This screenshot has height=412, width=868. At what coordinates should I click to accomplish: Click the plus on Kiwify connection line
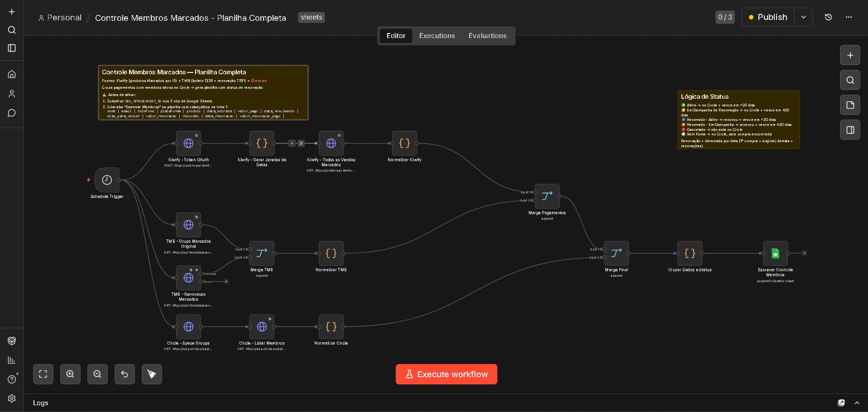coord(292,144)
